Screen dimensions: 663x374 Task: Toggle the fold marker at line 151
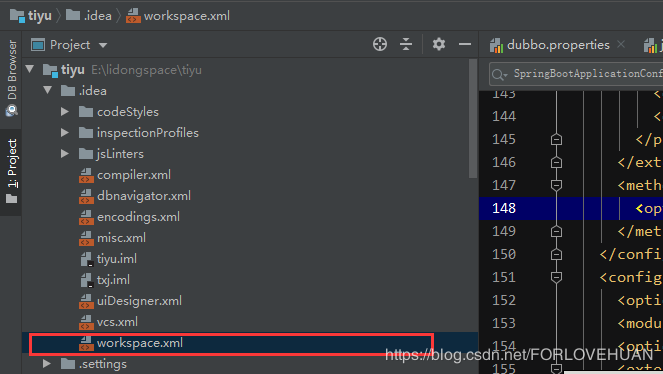tap(556, 277)
